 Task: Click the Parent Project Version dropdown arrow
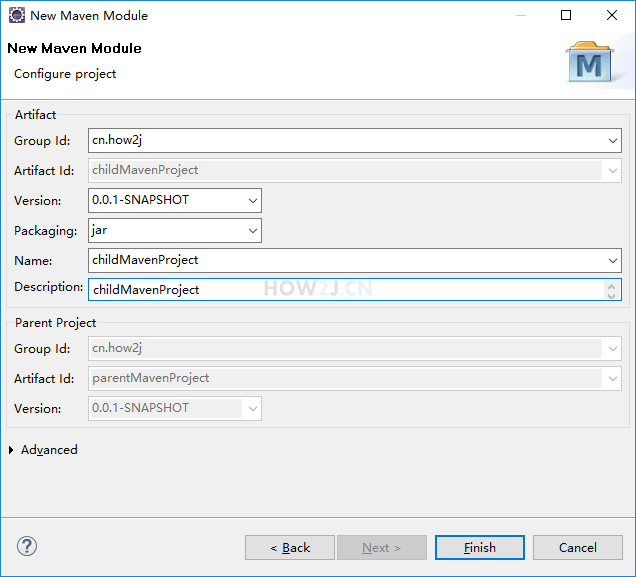coord(253,408)
